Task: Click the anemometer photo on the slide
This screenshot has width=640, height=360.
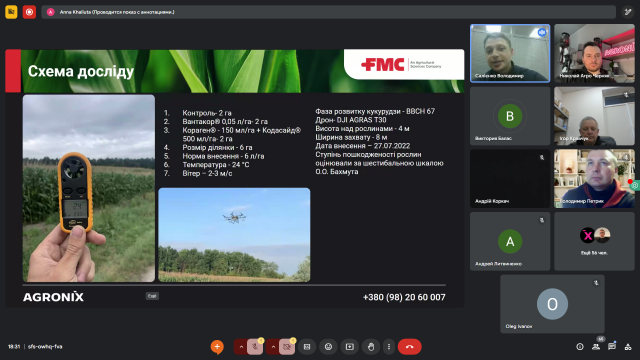Action: [x=89, y=188]
